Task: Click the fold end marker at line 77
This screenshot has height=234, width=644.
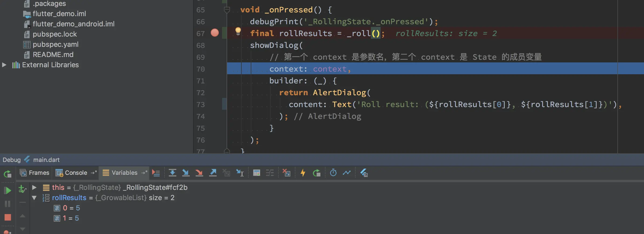Action: pyautogui.click(x=227, y=151)
